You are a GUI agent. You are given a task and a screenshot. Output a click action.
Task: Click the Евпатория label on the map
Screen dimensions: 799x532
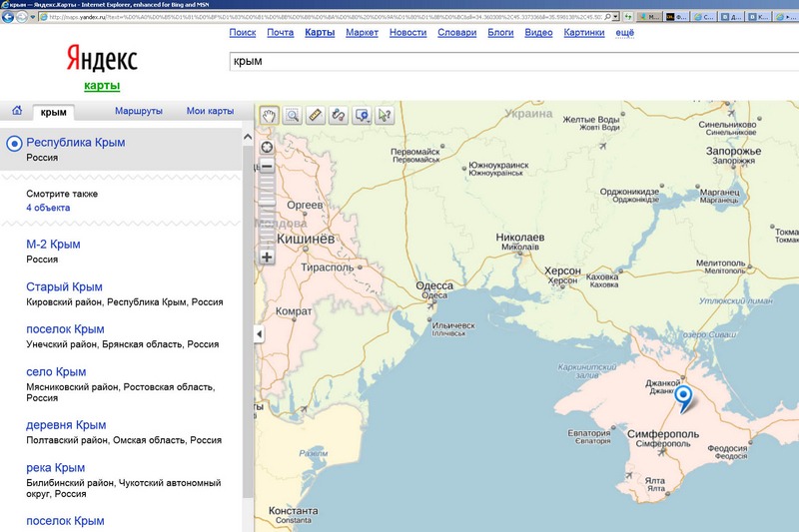[589, 433]
